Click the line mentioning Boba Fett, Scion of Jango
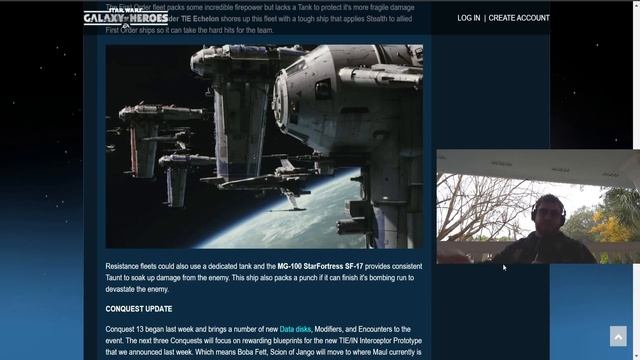Viewport: 640px width, 360px height. click(x=263, y=352)
